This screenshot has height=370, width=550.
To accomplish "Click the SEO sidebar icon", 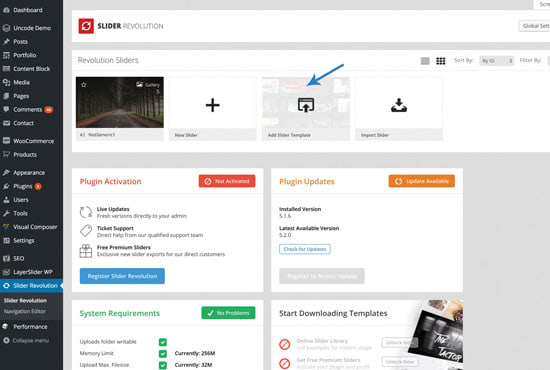I will point(6,258).
